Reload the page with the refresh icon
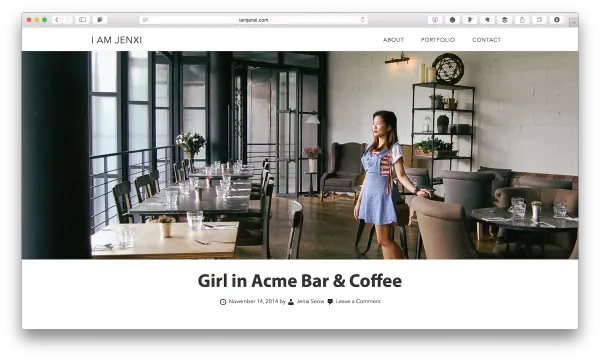Viewport: 600px width, 360px height. coord(362,20)
